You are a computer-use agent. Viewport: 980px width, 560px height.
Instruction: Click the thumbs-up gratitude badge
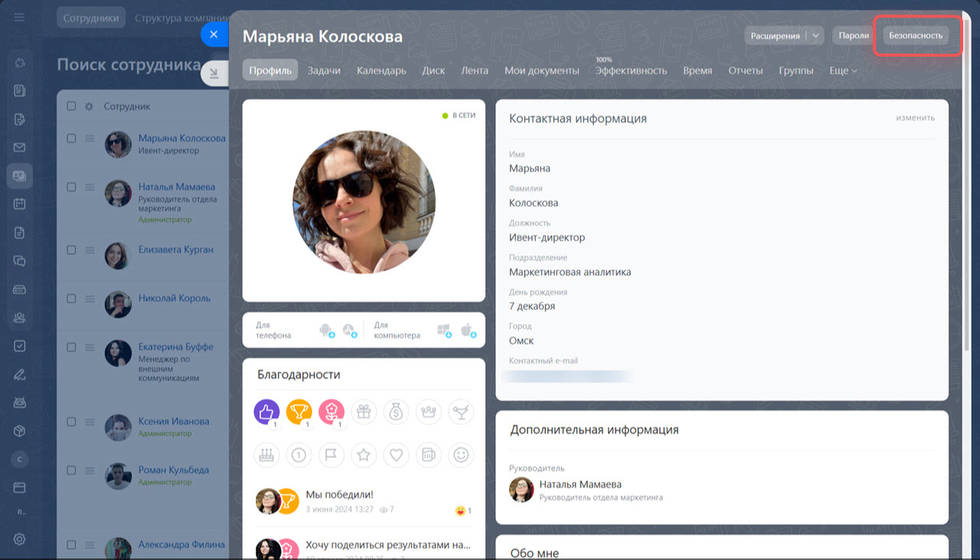[x=266, y=412]
